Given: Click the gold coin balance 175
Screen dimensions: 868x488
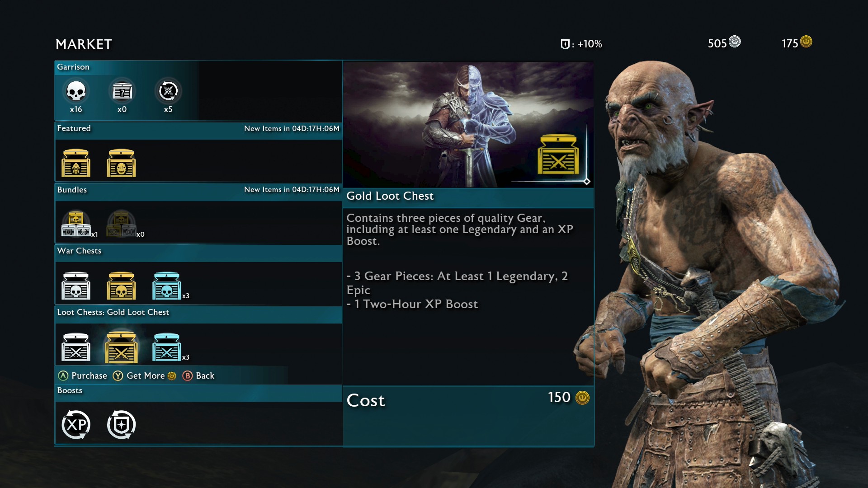Looking at the screenshot, I should click(x=797, y=43).
